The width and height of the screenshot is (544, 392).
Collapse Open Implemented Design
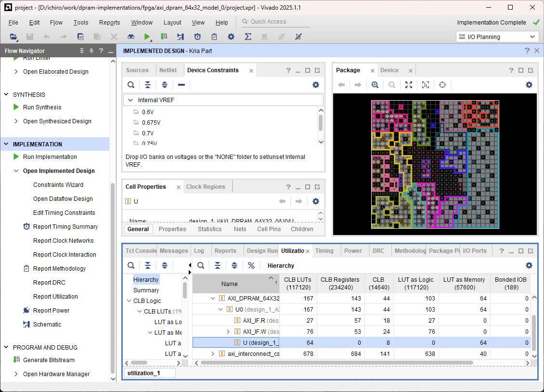click(16, 170)
